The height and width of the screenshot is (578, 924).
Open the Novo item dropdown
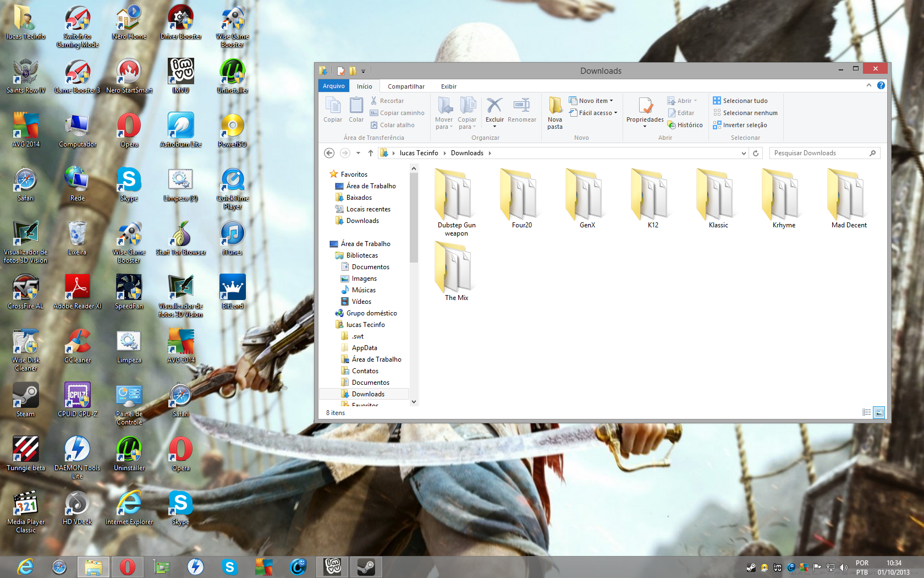(591, 101)
